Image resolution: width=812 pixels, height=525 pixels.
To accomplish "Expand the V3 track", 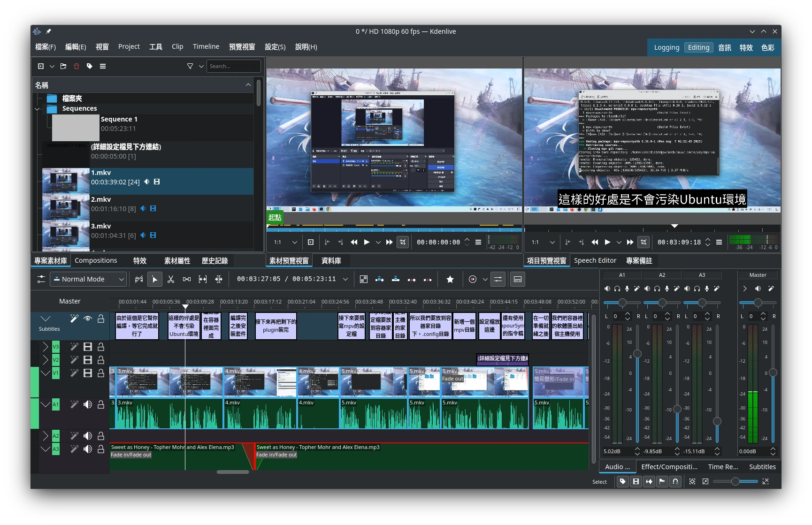I will click(x=45, y=347).
